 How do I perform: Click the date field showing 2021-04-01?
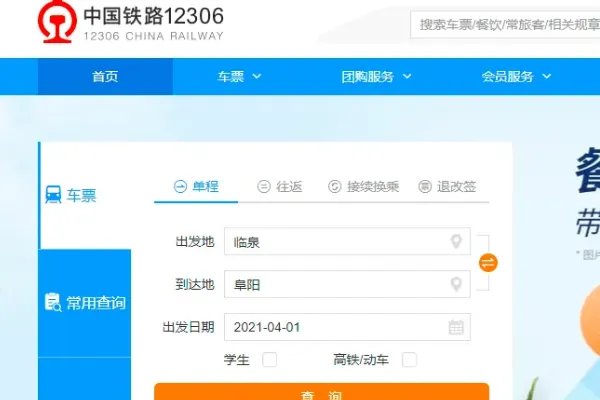click(x=347, y=327)
